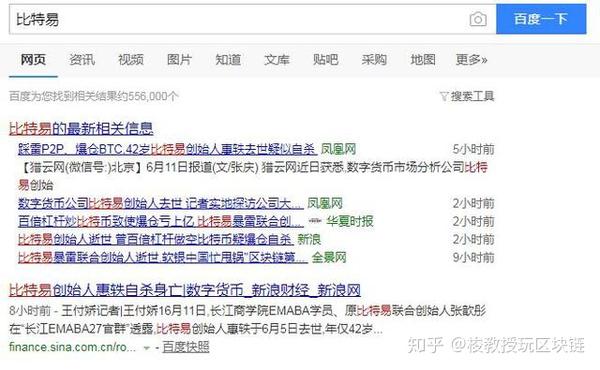Click the finance.sina.com.cn result URL
The height and width of the screenshot is (370, 600).
[x=72, y=347]
